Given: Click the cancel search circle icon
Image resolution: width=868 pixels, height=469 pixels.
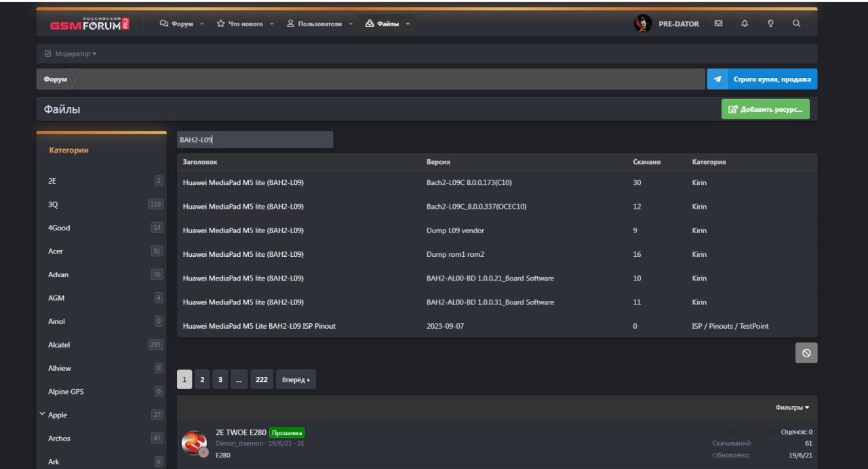Looking at the screenshot, I should coord(806,352).
